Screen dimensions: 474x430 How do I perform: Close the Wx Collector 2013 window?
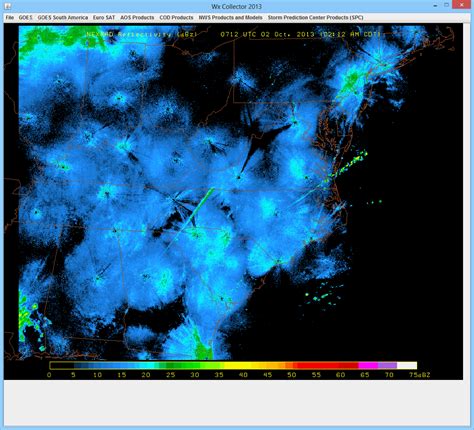click(x=462, y=5)
